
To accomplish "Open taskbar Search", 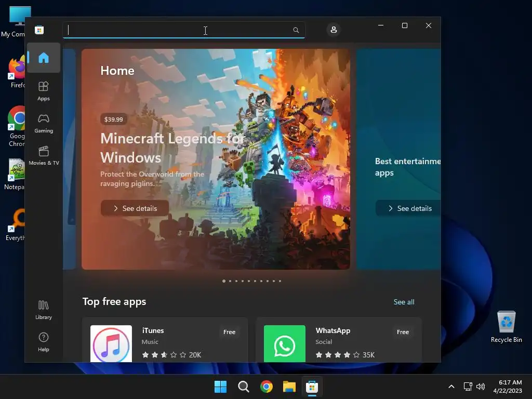I will (243, 387).
